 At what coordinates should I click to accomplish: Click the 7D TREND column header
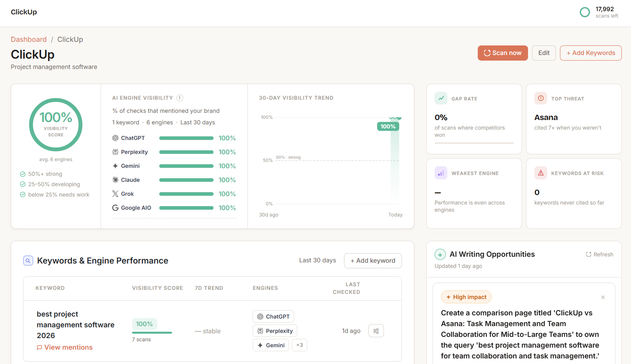209,288
